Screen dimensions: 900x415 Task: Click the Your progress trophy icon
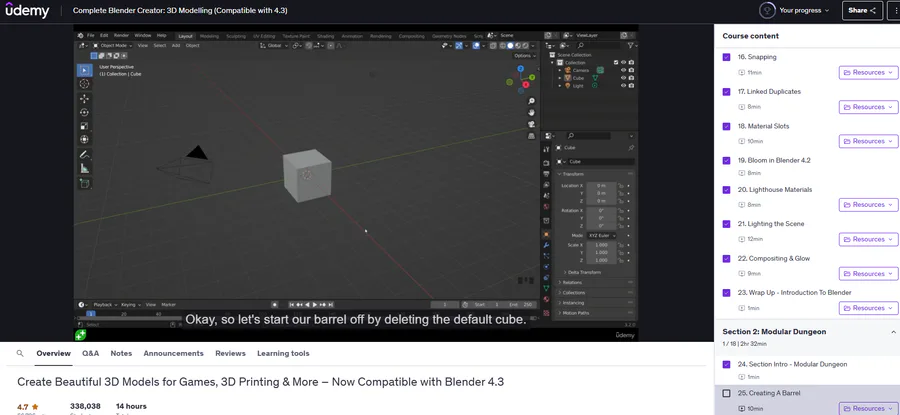[767, 10]
